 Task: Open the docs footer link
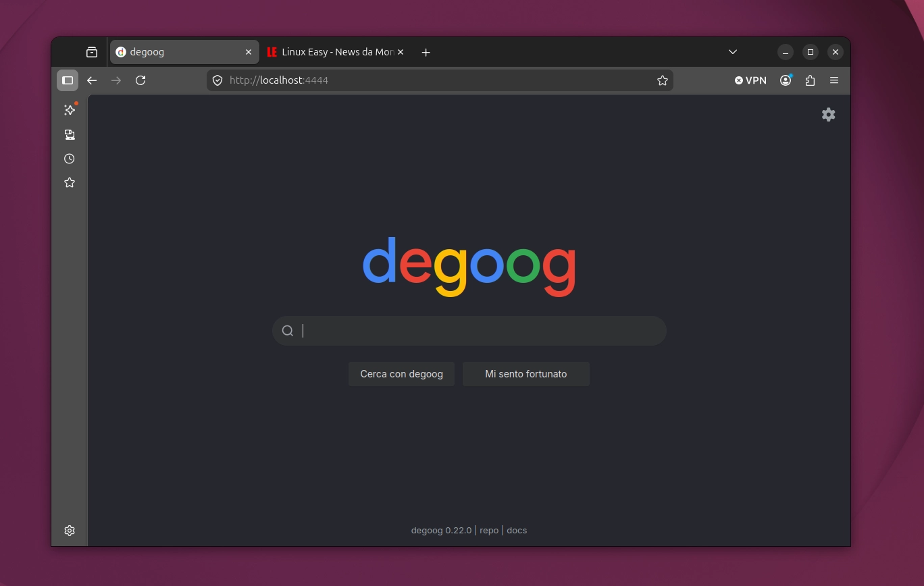(517, 531)
